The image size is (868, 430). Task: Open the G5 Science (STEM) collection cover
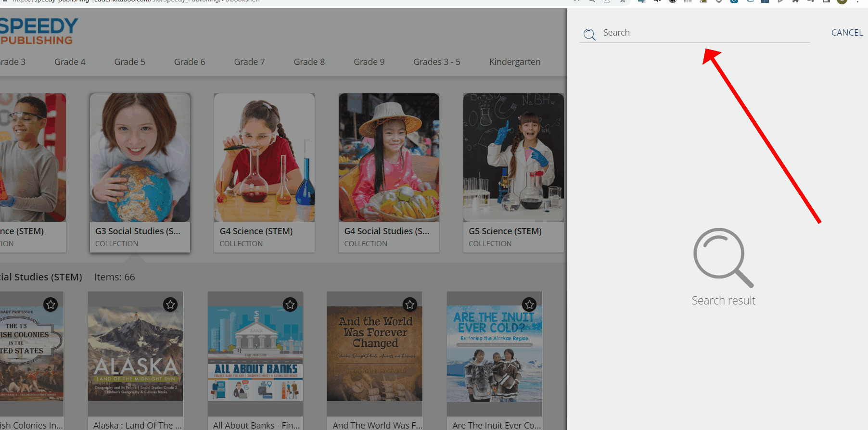tap(513, 157)
